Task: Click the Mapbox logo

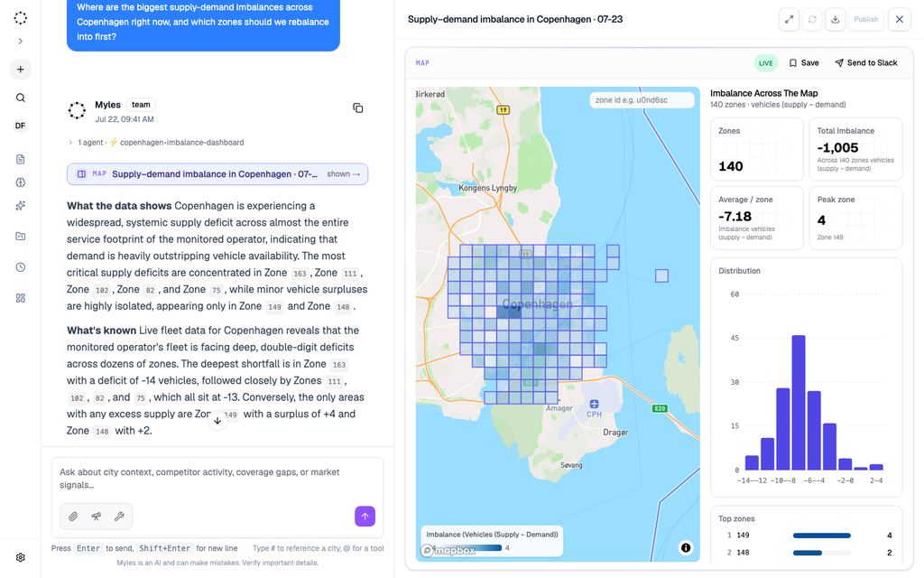Action: point(448,551)
